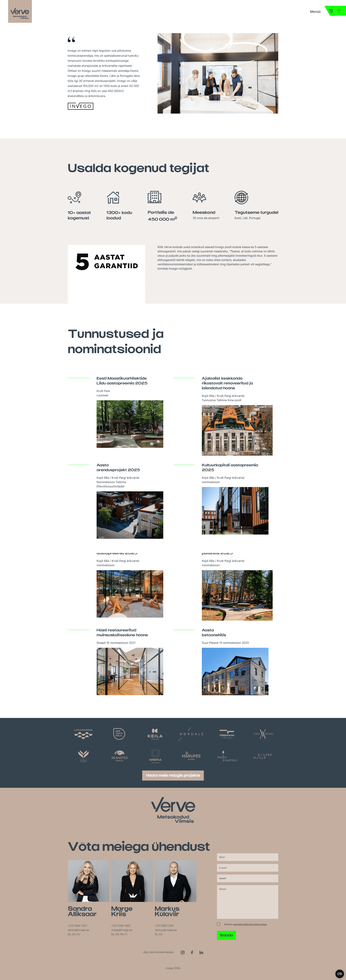Viewport: 346px width, 980px height.
Task: Open the Ajaloolist keskkonda renovated building photo
Action: pos(237,430)
